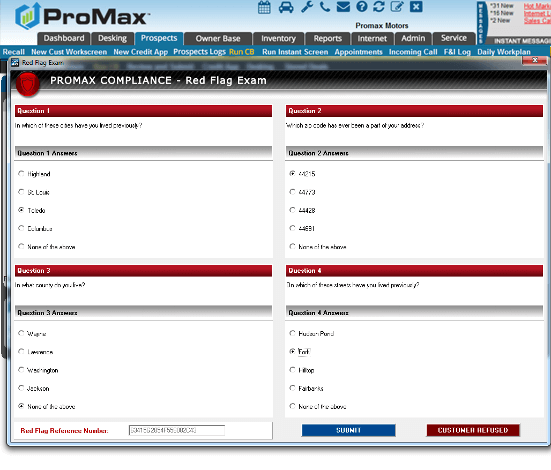Open F&I Log

click(457, 52)
